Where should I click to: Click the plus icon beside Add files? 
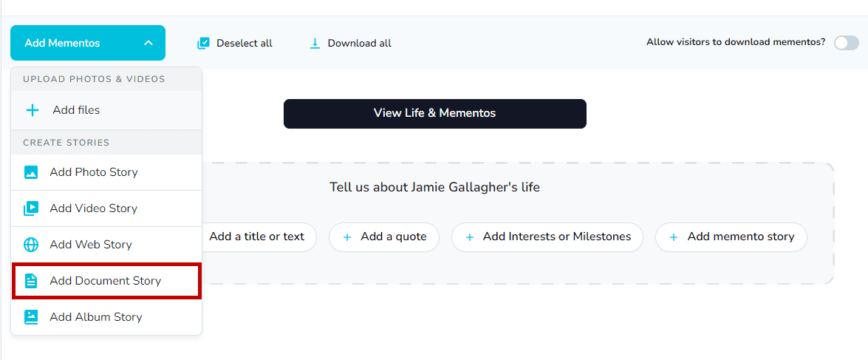pyautogui.click(x=32, y=110)
